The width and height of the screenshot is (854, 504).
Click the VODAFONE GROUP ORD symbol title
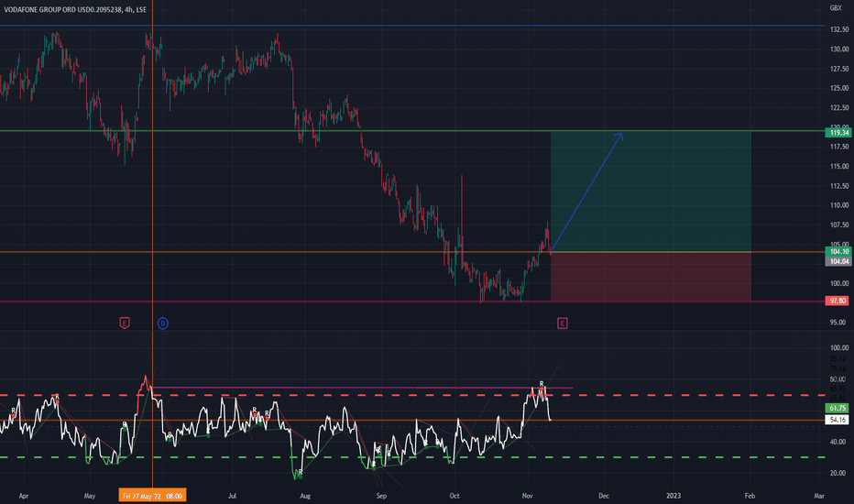point(74,9)
